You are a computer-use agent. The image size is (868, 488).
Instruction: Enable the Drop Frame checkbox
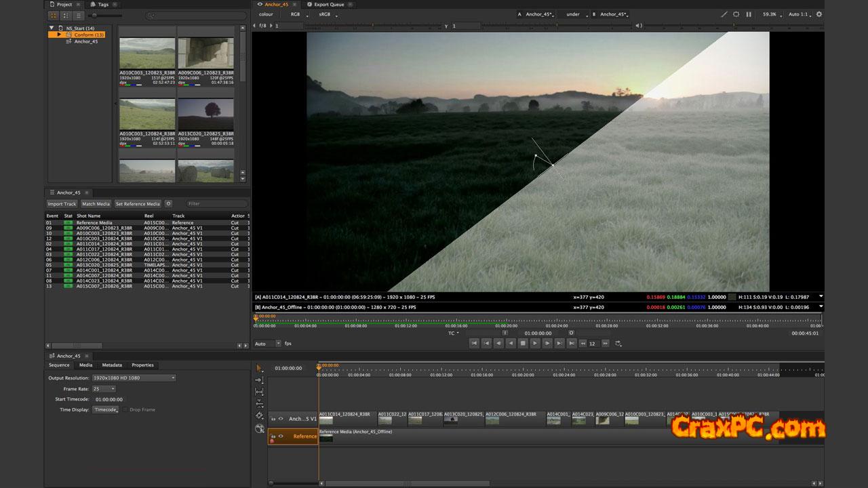click(x=125, y=409)
